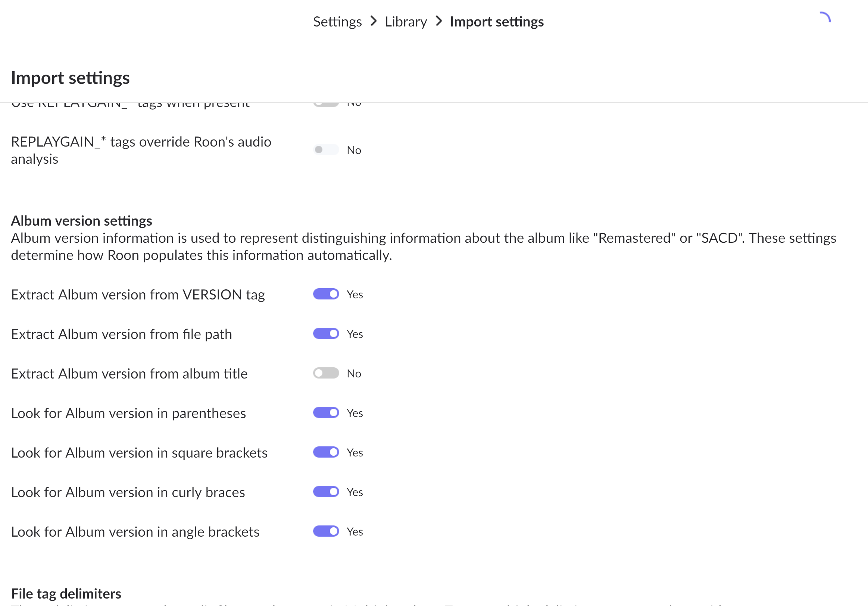Toggle Look for Album version in parentheses
Image resolution: width=868 pixels, height=606 pixels.
click(x=325, y=412)
